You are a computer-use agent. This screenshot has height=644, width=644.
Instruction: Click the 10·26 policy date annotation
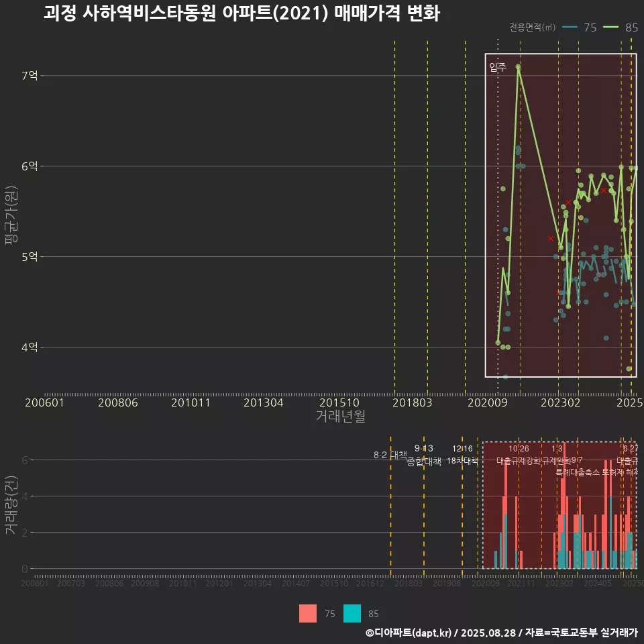pos(519,449)
